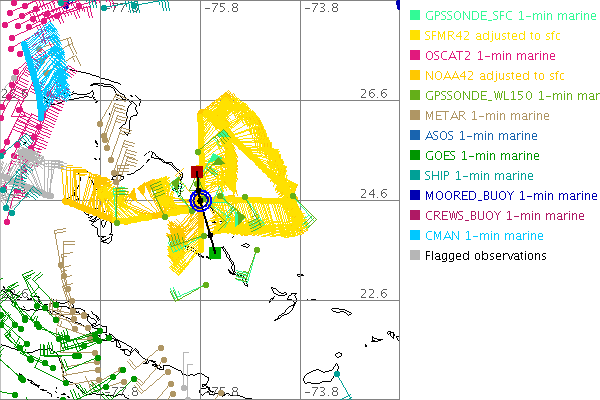600x400 pixels.
Task: Click the MOORED_BUOY dark blue swatch
Action: pos(415,196)
